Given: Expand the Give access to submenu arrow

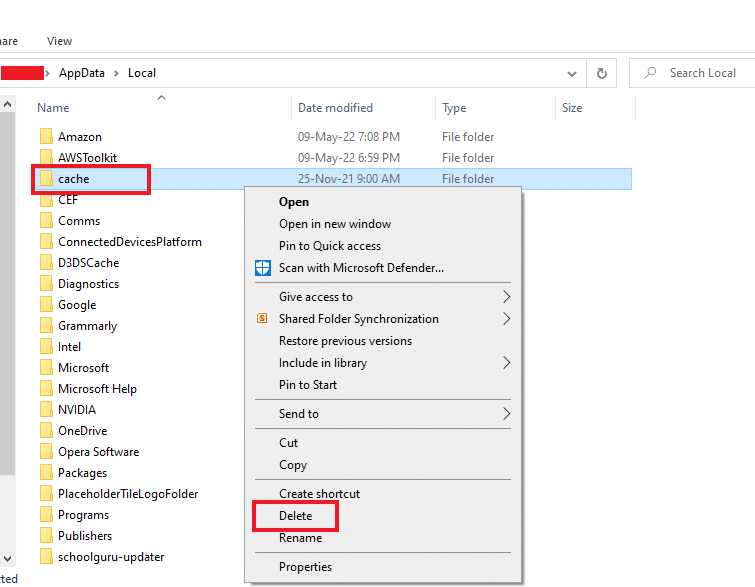Looking at the screenshot, I should (x=506, y=297).
